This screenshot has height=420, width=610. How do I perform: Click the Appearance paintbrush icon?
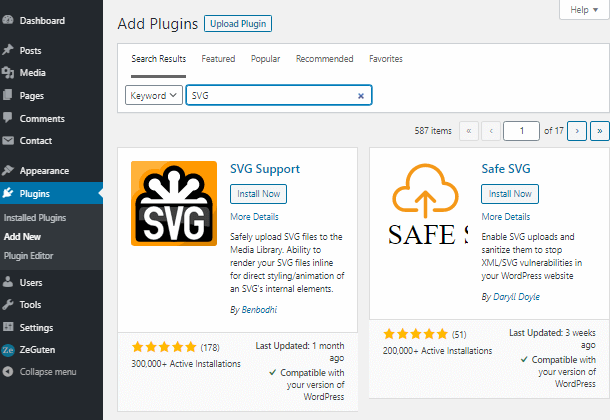tap(7, 170)
